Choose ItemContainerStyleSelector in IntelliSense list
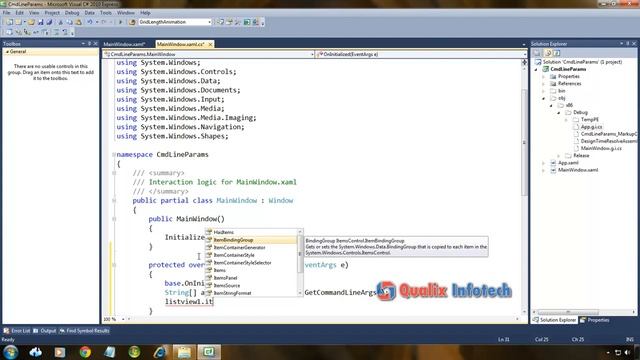640x360 pixels. 252,263
